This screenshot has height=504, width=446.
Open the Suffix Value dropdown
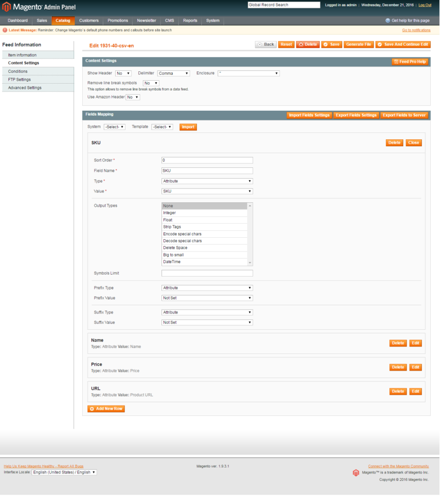(x=207, y=322)
